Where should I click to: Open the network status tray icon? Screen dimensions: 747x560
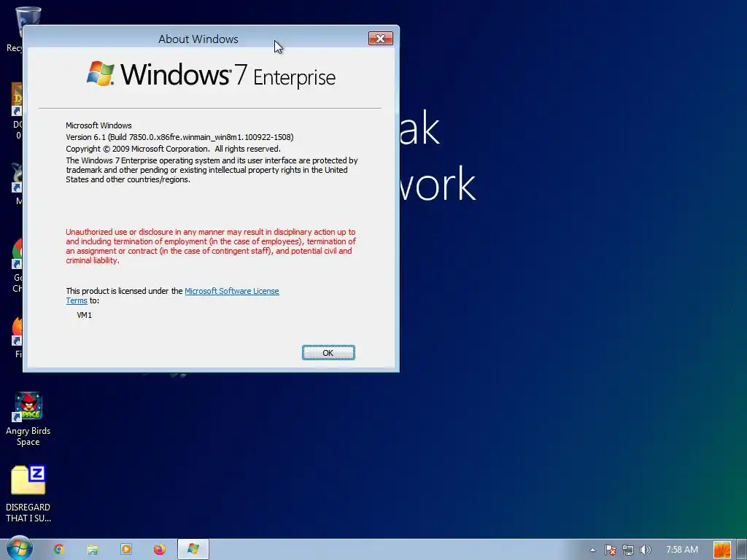pyautogui.click(x=628, y=550)
